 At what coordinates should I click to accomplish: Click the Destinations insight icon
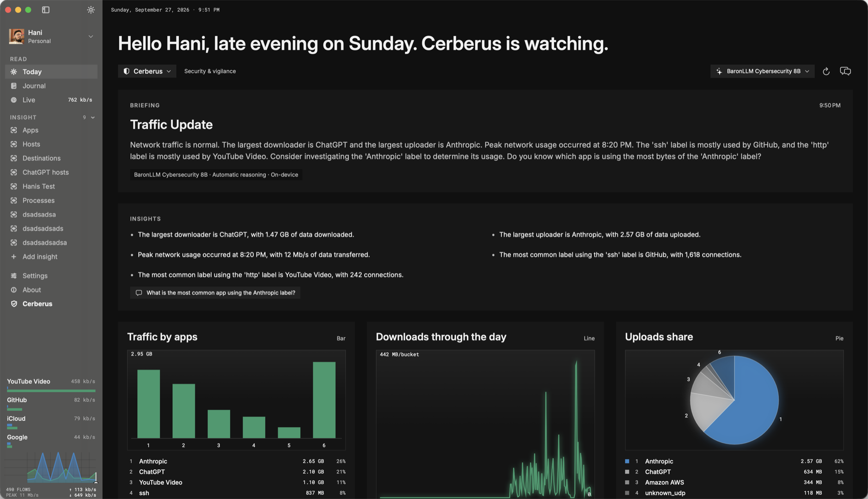pos(14,158)
